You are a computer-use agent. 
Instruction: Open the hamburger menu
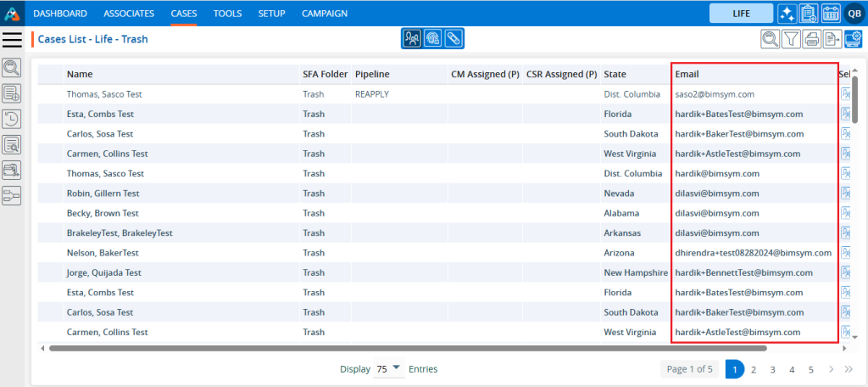[x=13, y=39]
